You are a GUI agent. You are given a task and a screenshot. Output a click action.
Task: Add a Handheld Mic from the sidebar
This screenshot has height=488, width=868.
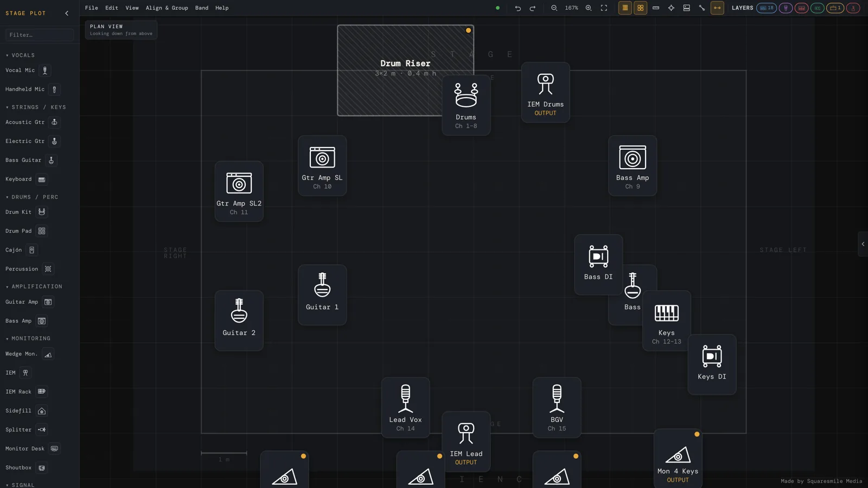coord(32,89)
